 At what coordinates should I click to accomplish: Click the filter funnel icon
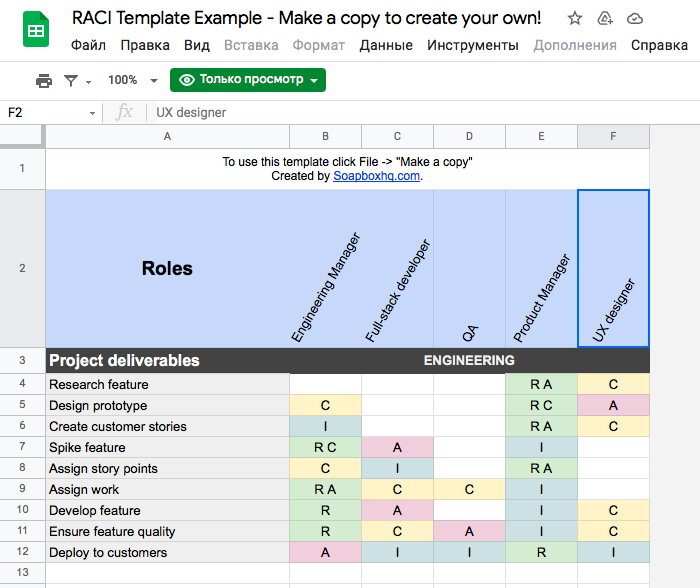point(71,81)
